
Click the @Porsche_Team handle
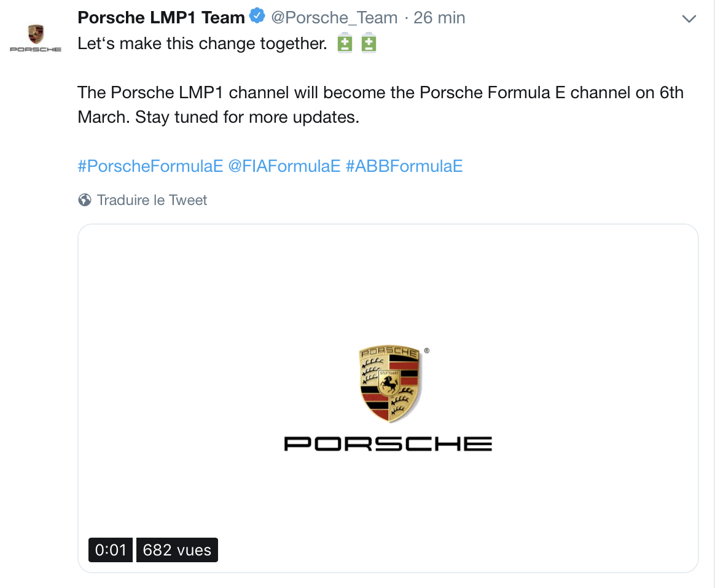pyautogui.click(x=334, y=18)
